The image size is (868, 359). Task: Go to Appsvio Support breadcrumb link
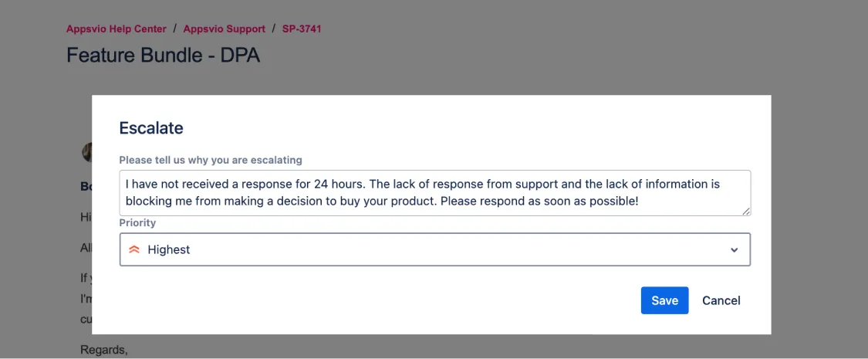224,29
